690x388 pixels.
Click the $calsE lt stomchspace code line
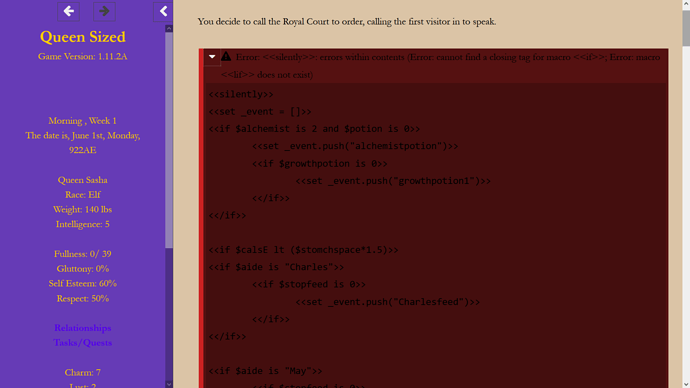click(x=303, y=250)
